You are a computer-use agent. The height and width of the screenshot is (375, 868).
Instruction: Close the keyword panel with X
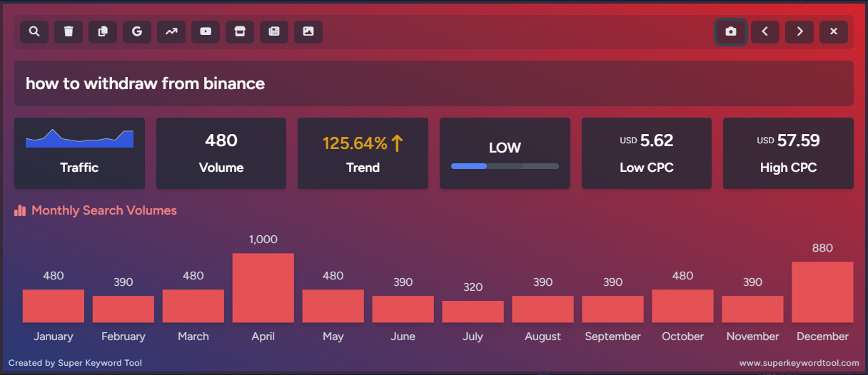[x=834, y=32]
